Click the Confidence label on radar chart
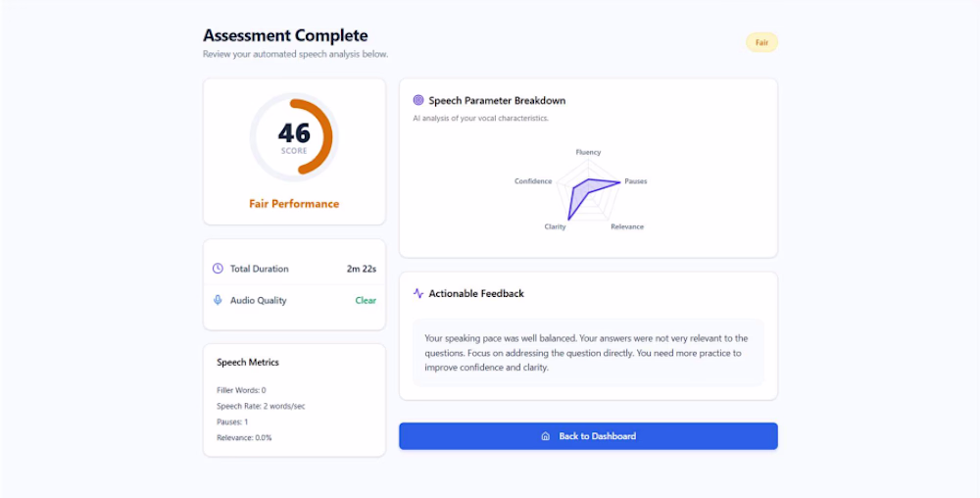980x498 pixels. pos(533,181)
